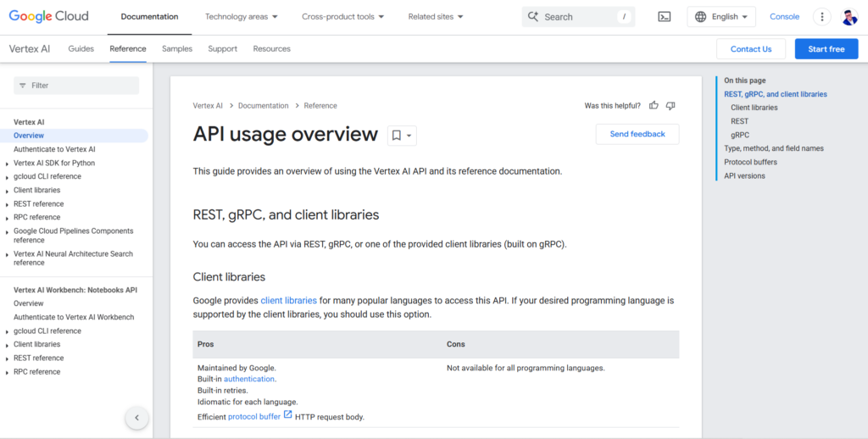
Task: Jump to Type, method, and field names
Action: tap(774, 148)
